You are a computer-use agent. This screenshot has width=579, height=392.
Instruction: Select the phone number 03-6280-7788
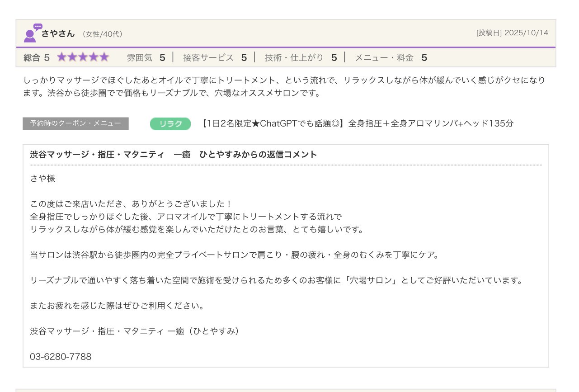pos(61,357)
